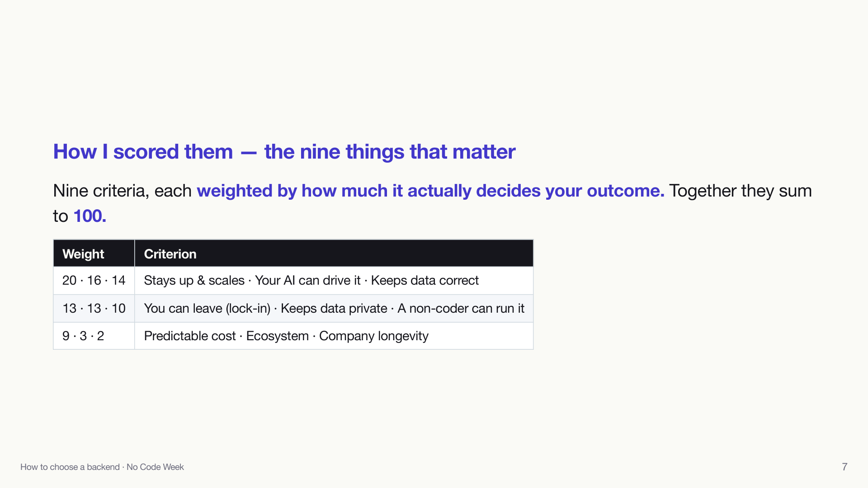Viewport: 868px width, 488px height.
Task: Click slide page number 7
Action: [x=844, y=467]
